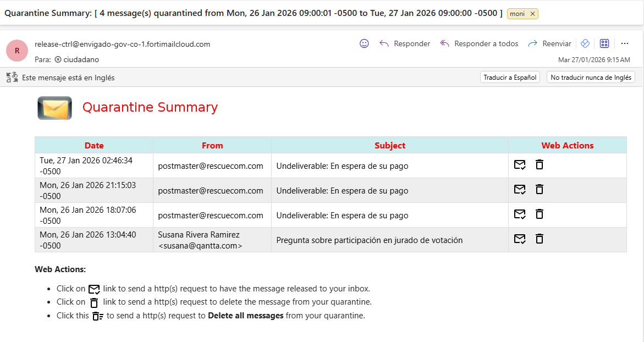Delete the 02:46:34 quarantined message

click(x=540, y=164)
